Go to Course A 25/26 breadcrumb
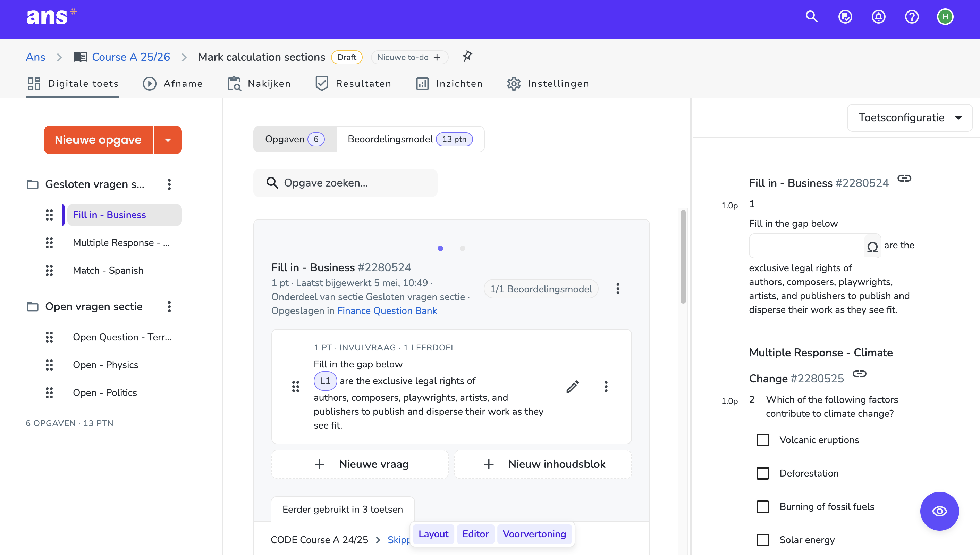Viewport: 980px width, 555px height. pyautogui.click(x=130, y=57)
